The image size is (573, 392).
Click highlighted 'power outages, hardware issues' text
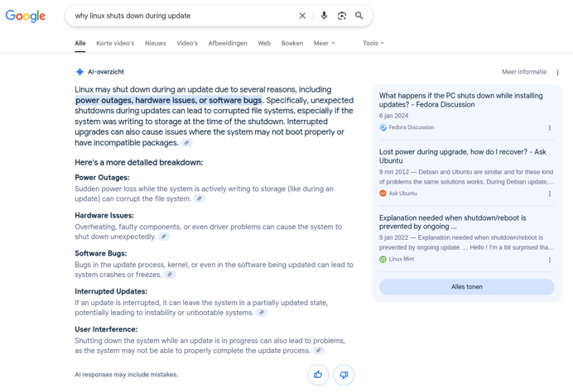pos(168,100)
